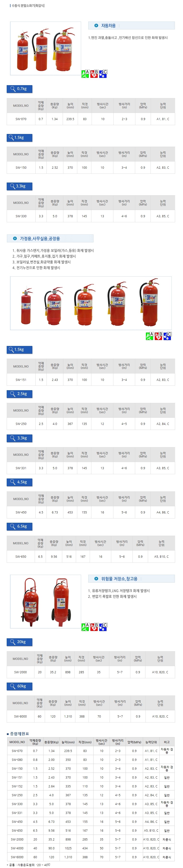The width and height of the screenshot is (183, 868).
Task: Click the arrow icon beside 가정용,사무실용,공장용
Action: tap(15, 239)
